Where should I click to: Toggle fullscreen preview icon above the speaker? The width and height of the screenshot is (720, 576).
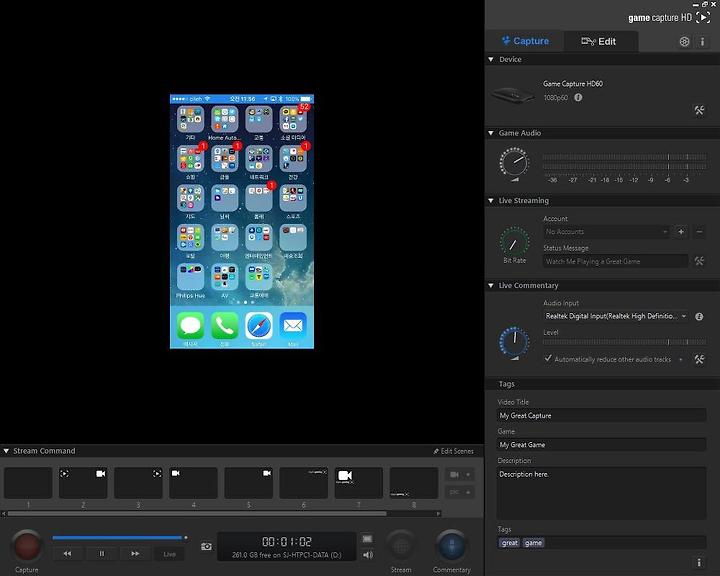point(367,539)
